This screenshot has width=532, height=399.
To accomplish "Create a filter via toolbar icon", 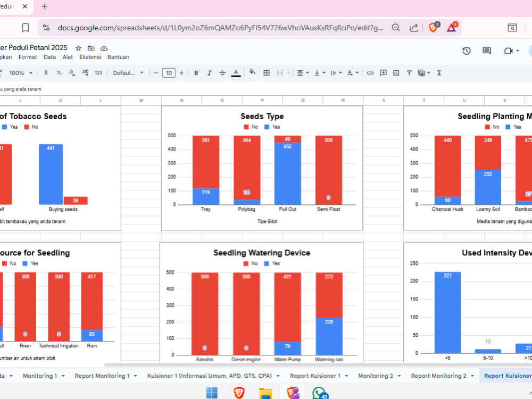I will click(409, 73).
